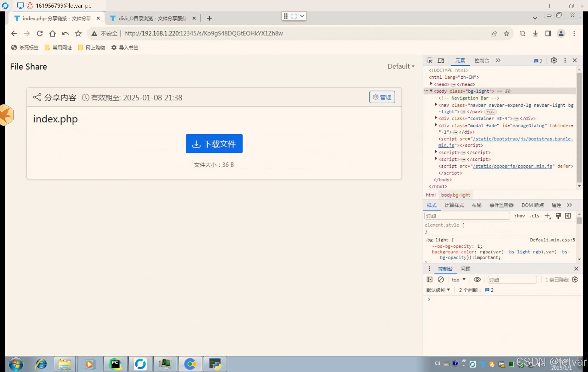Open the Windows Start menu orb
Image resolution: width=588 pixels, height=372 pixels.
click(x=16, y=364)
